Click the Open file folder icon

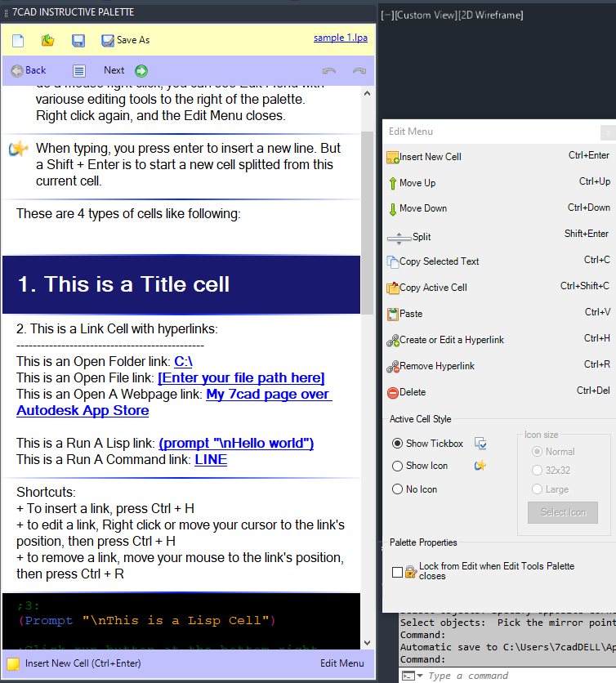pos(48,40)
